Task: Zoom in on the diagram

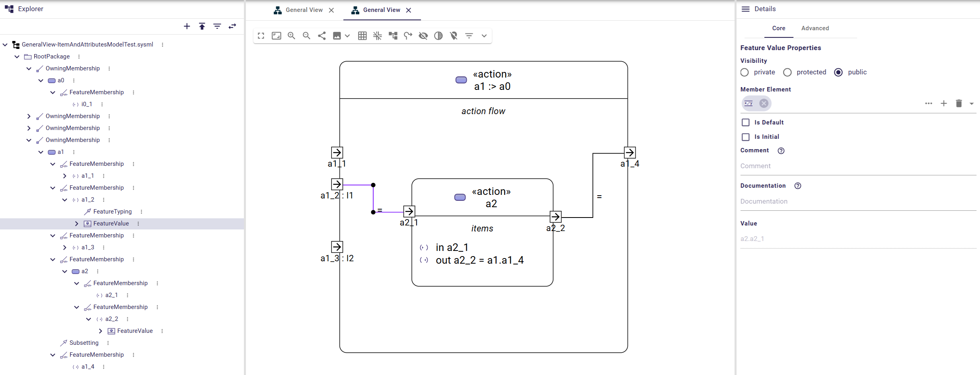Action: point(292,36)
